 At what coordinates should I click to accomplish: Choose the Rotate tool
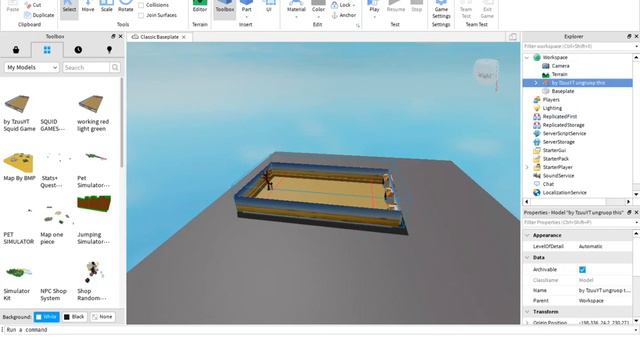(x=126, y=8)
